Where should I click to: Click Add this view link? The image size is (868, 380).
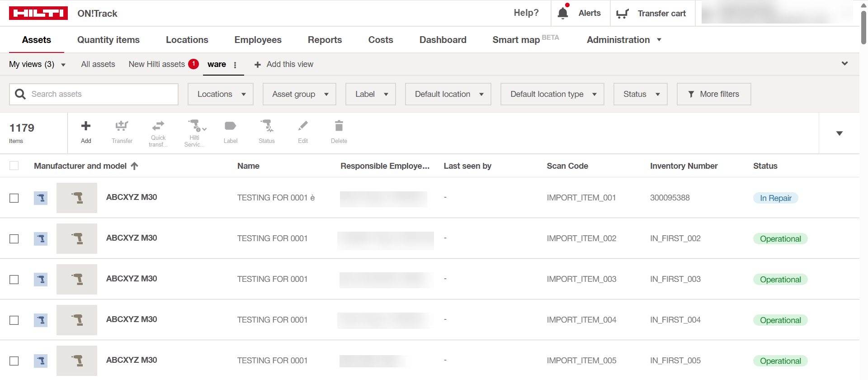click(284, 64)
